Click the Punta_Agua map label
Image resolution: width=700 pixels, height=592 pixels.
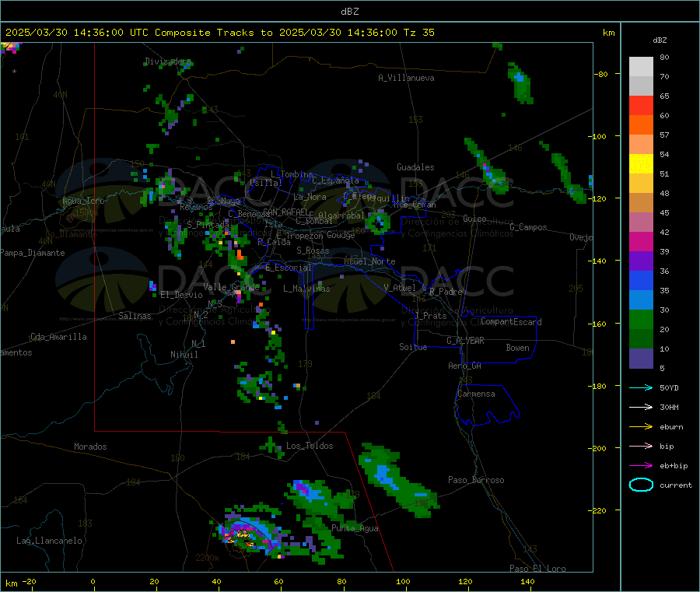pyautogui.click(x=355, y=528)
